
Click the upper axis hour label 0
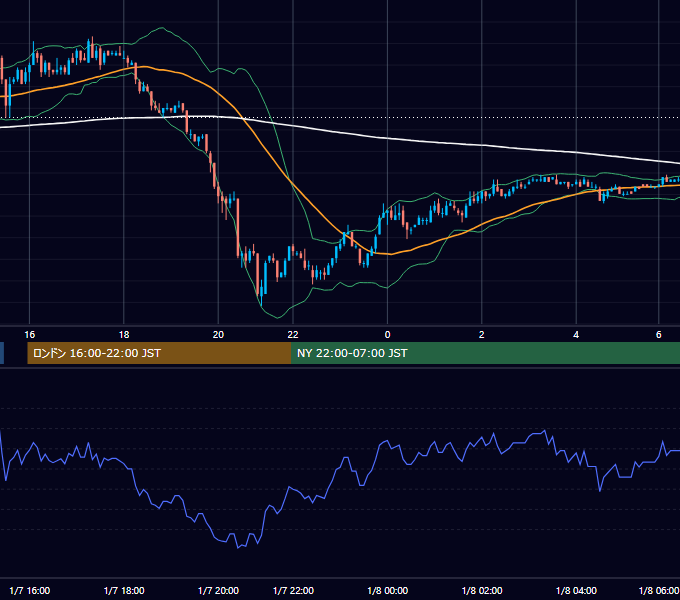[x=387, y=335]
